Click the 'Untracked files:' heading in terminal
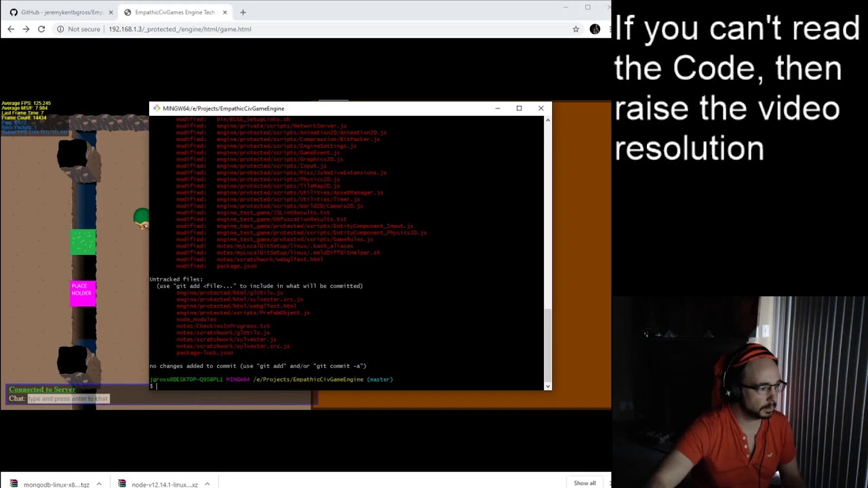Viewport: 868px width, 488px height. click(x=176, y=279)
